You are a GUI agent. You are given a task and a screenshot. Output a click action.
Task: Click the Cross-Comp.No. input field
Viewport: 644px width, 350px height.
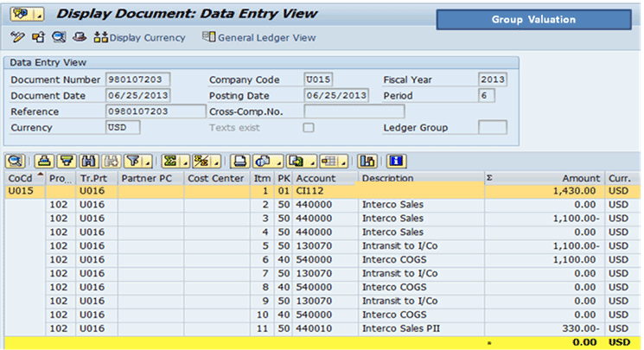click(354, 111)
